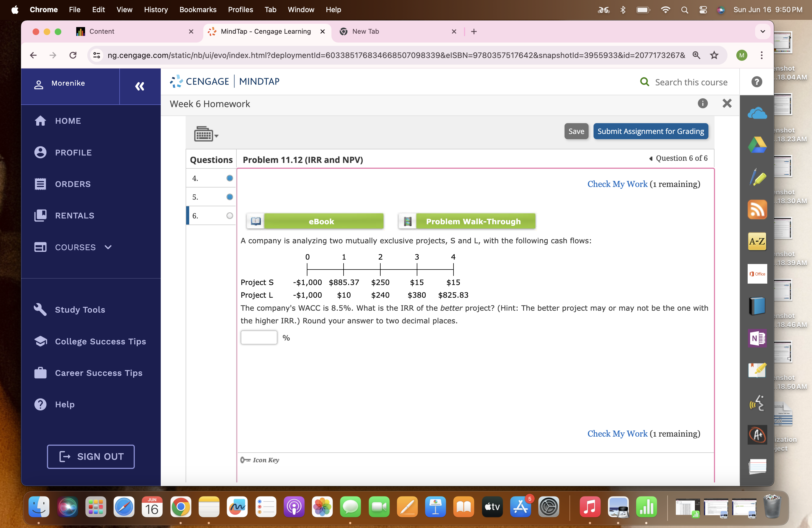Expand the COURSES sidebar menu
Image resolution: width=812 pixels, height=528 pixels.
[108, 247]
